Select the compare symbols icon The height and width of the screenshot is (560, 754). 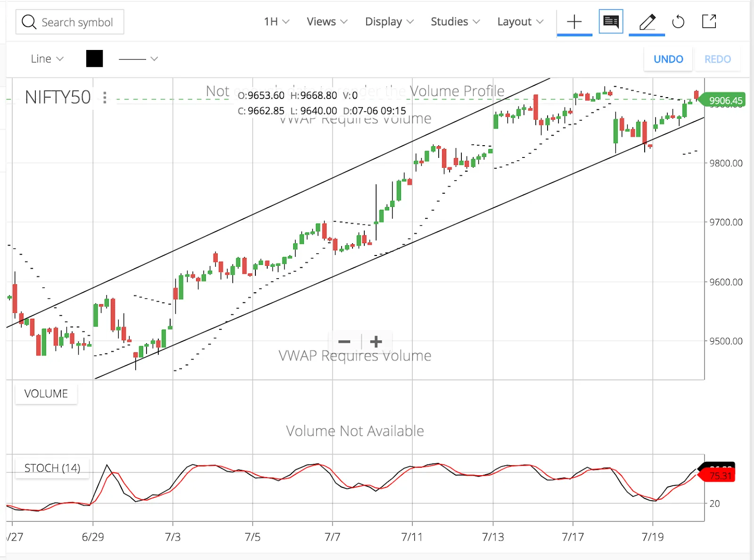(610, 21)
